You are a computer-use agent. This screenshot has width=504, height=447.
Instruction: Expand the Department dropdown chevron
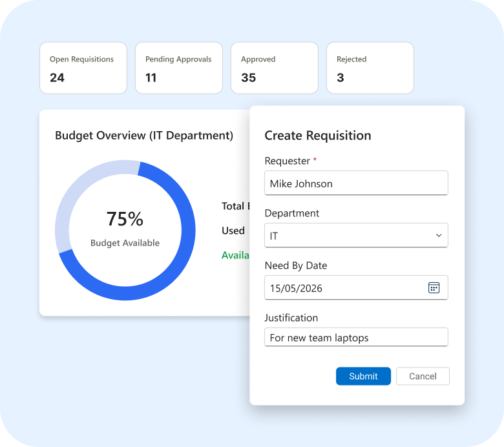[x=439, y=235]
